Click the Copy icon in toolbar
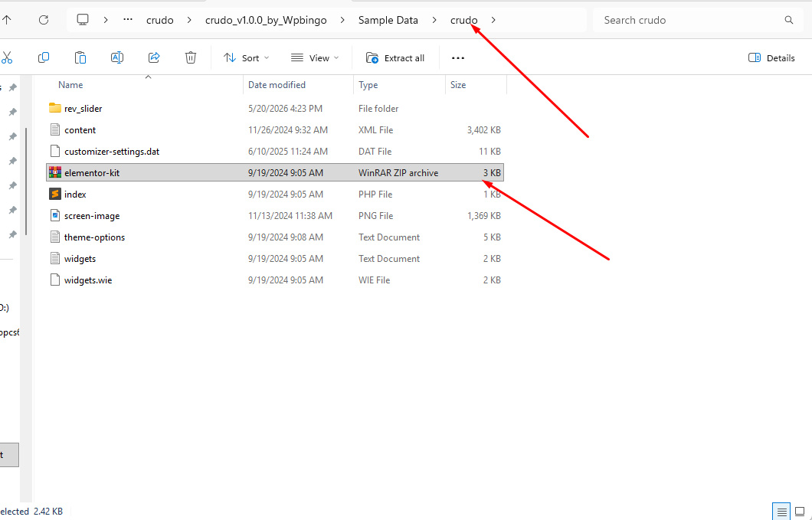The height and width of the screenshot is (520, 812). (x=44, y=57)
